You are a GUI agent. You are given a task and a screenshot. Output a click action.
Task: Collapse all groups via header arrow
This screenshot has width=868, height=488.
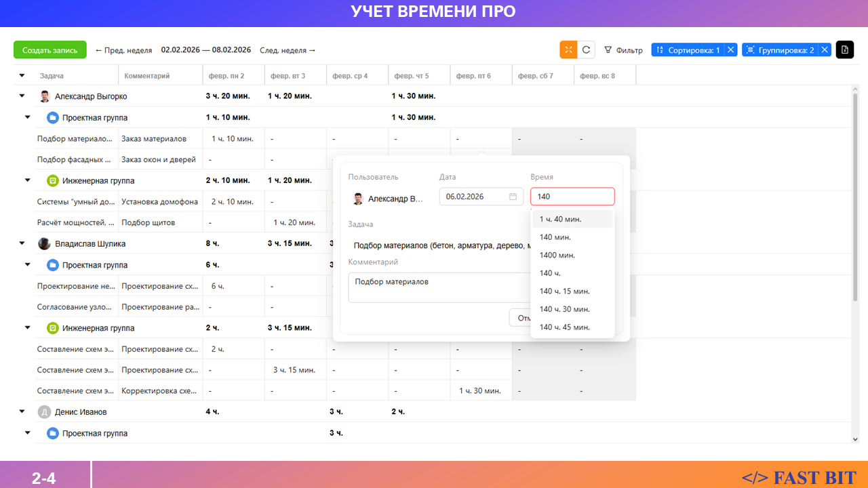tap(22, 76)
